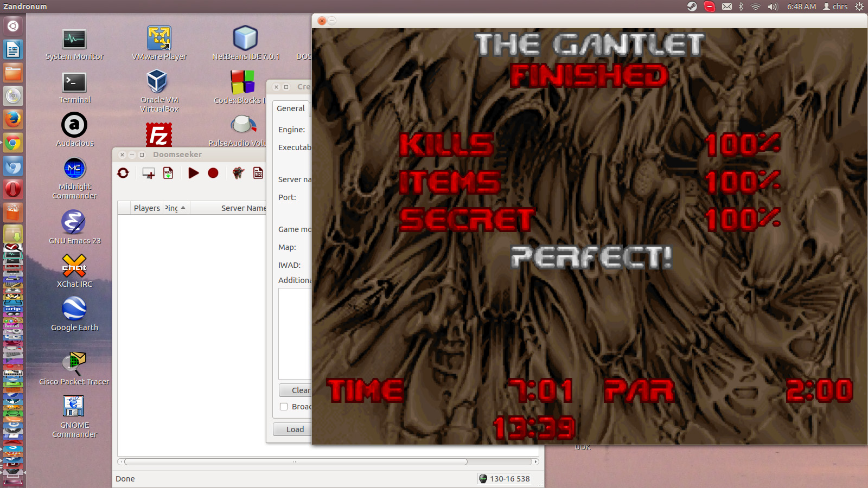Viewport: 868px width, 488px height.
Task: Open the LOG icon in Doomseeker
Action: [x=258, y=173]
